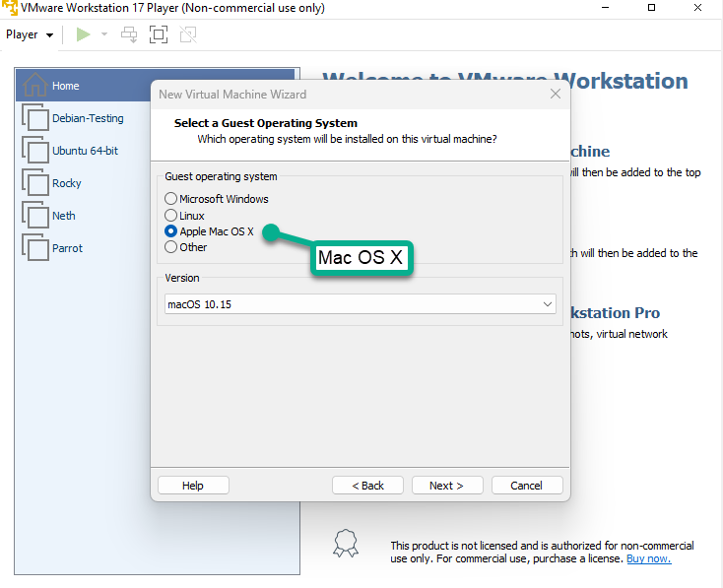Select the Other guest OS radio button

tap(171, 247)
